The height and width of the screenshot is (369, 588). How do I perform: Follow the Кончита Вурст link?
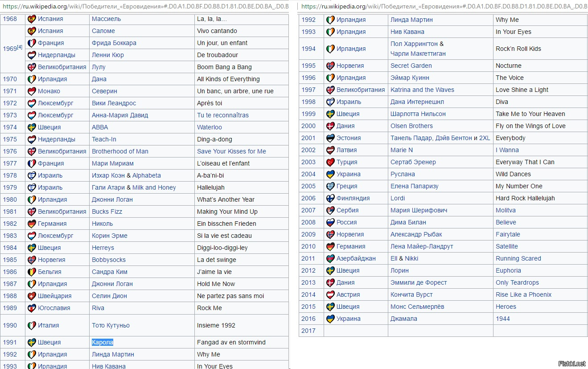[411, 295]
